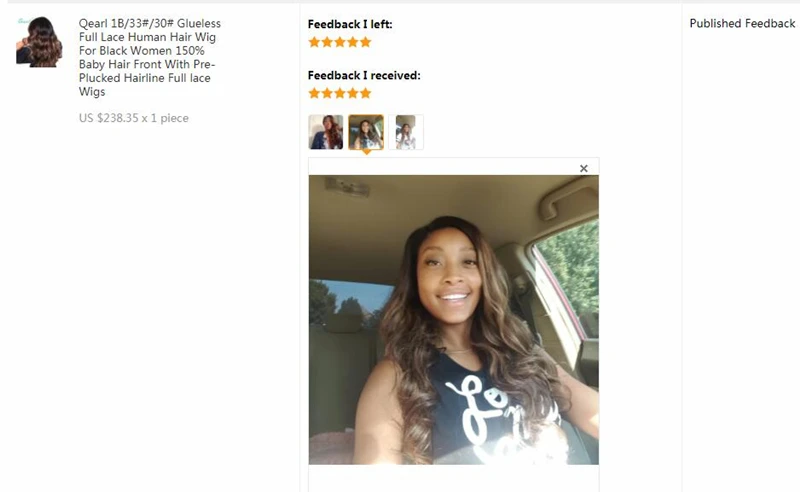Click second star under Feedback I left
Screen dimensions: 800x492
[x=327, y=42]
